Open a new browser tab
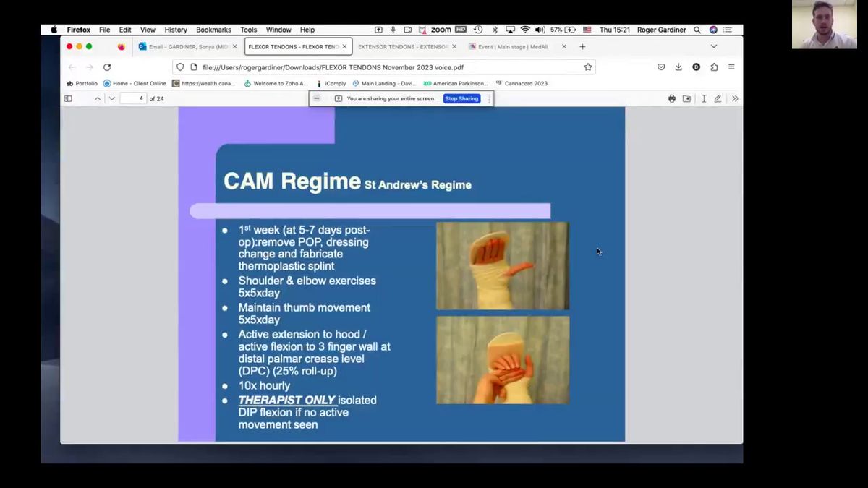868x488 pixels. [582, 46]
